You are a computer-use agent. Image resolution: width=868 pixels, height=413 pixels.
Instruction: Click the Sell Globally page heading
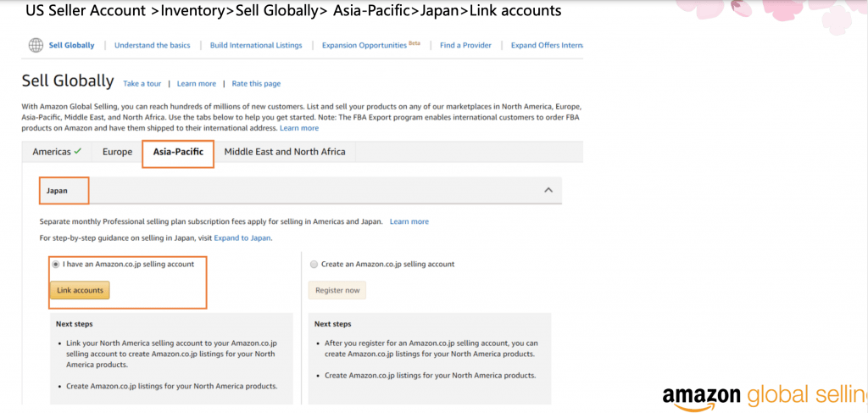pos(68,81)
